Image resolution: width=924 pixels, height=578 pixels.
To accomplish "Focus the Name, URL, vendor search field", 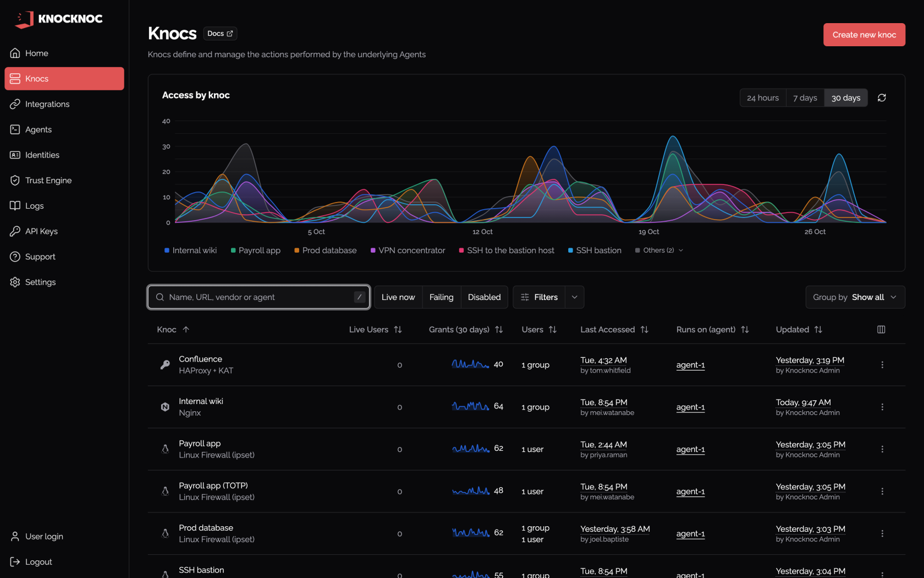I will (258, 297).
